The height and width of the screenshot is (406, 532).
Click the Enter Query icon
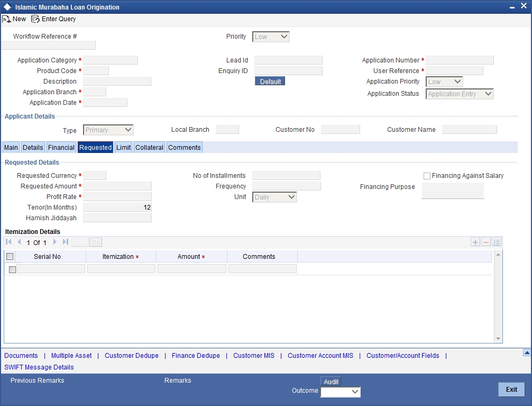(x=35, y=19)
